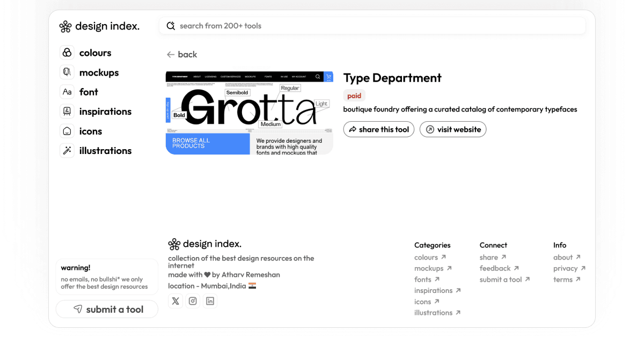Click the design index logo icon

click(65, 25)
